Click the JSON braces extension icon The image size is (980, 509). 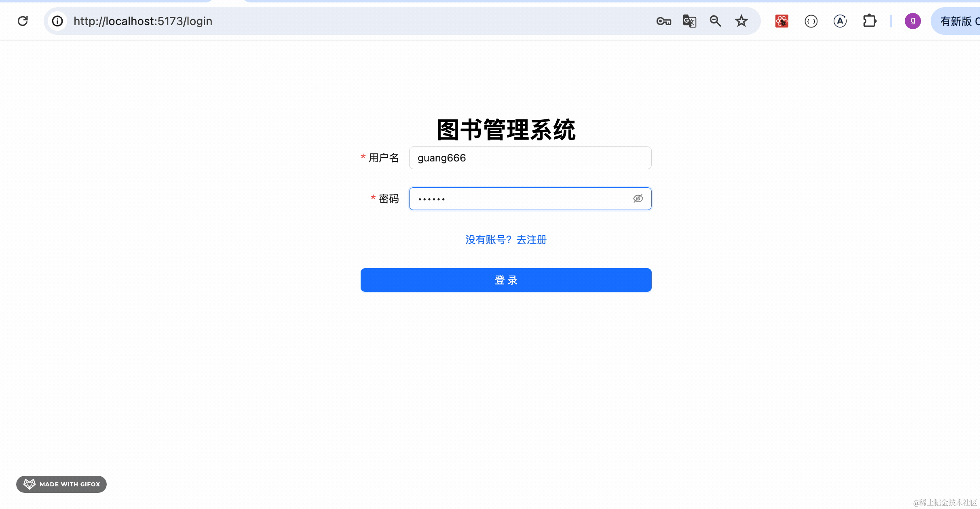pos(811,21)
